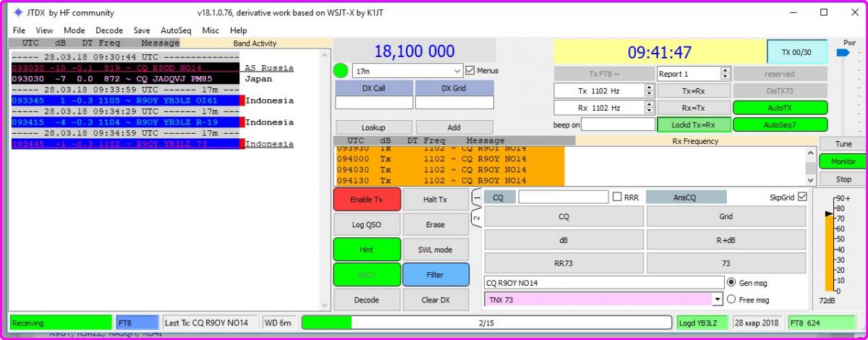The width and height of the screenshot is (868, 340).
Task: Adjust the Pwr slider handle
Action: [x=842, y=52]
